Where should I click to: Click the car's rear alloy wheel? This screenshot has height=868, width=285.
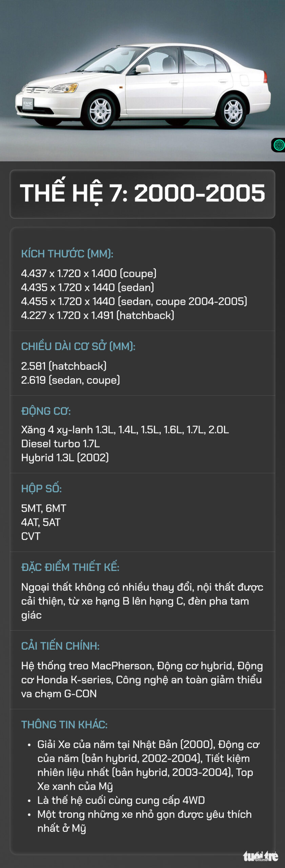233,111
